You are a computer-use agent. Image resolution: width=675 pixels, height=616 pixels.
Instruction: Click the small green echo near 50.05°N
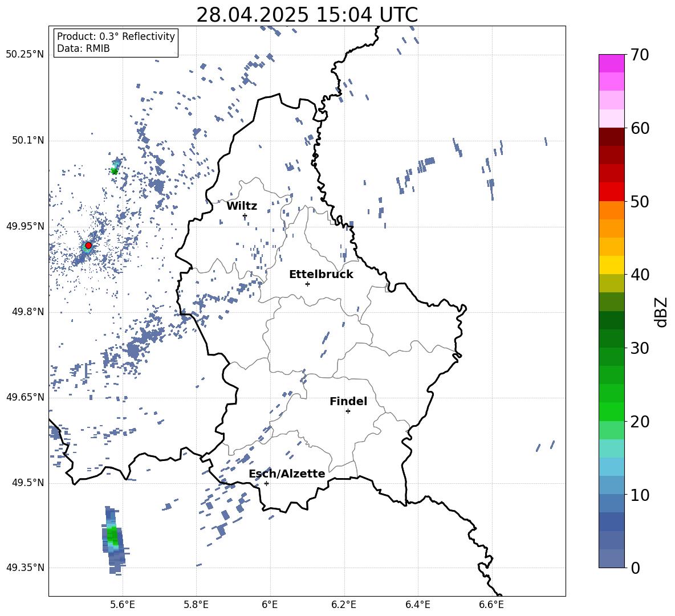[x=114, y=171]
